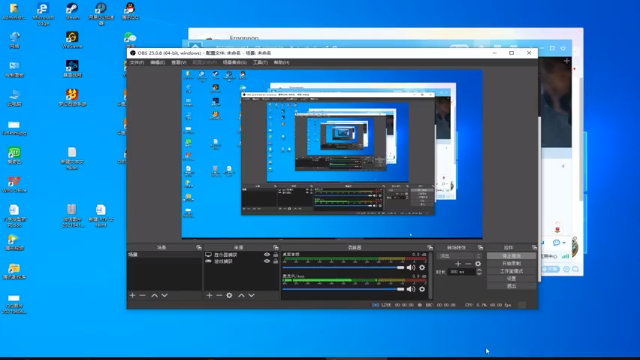Open transition properties gear icon

[478, 264]
